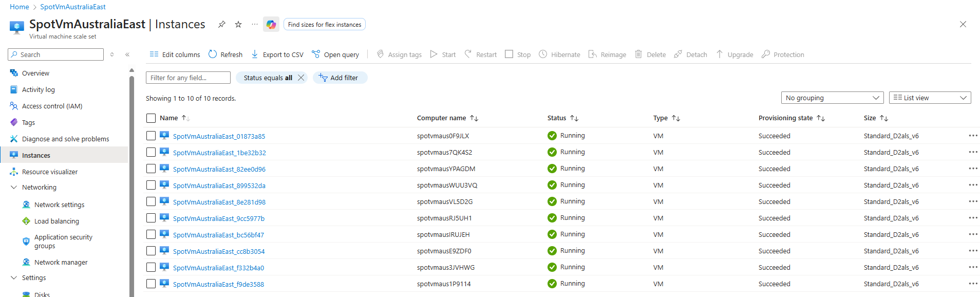Select checkbox for SpotVmAustraliaEast_f332b4a0
This screenshot has width=980, height=297.
click(x=151, y=267)
